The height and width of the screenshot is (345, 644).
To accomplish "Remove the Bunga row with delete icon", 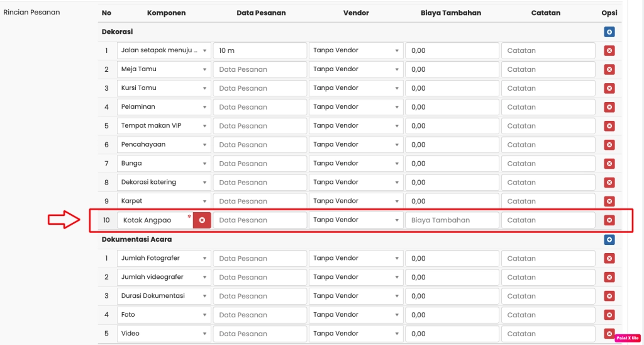I will [x=609, y=164].
